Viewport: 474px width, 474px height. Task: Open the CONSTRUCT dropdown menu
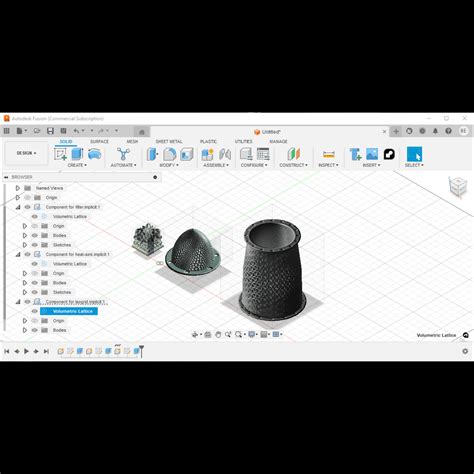click(293, 165)
